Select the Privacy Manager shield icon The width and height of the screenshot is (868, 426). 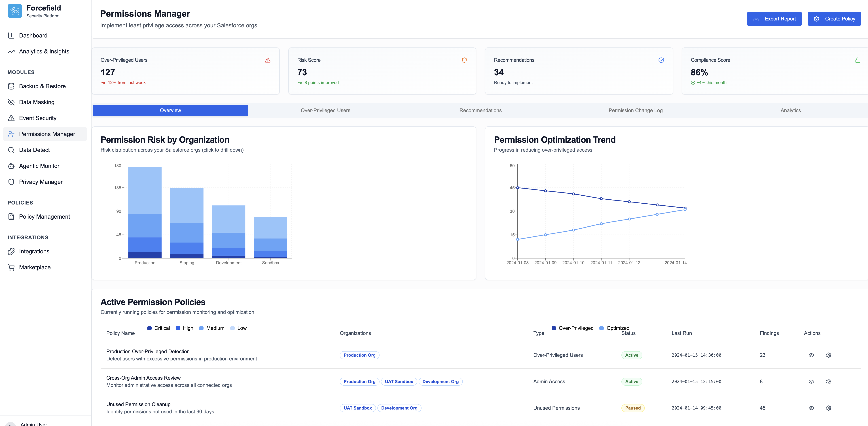(11, 181)
